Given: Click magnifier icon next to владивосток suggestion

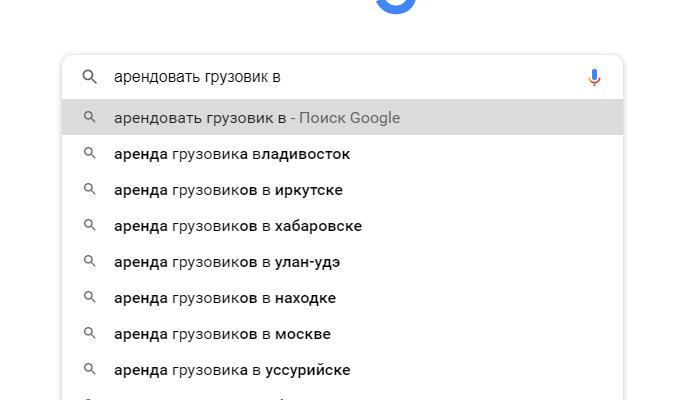Looking at the screenshot, I should click(90, 154).
